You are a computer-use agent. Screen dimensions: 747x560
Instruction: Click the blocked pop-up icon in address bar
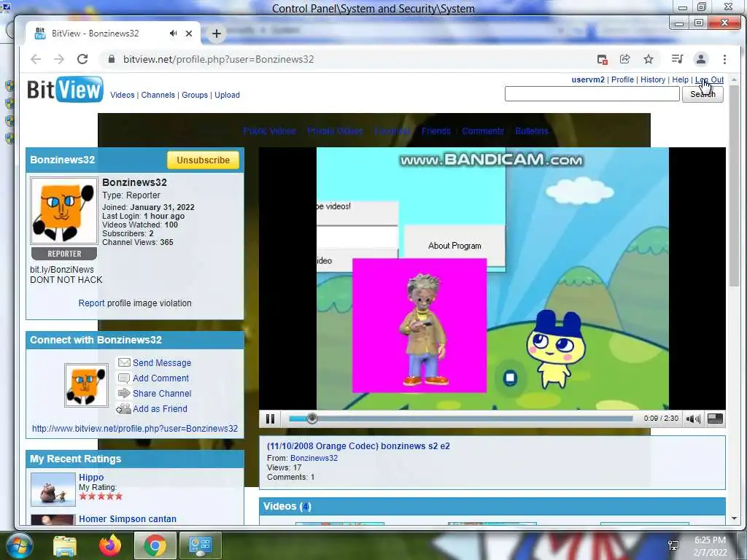(602, 59)
